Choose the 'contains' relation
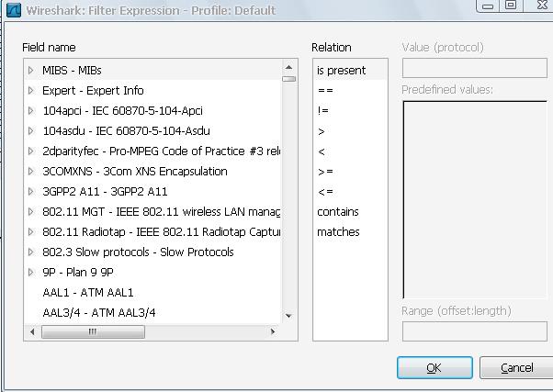553x392 pixels. tap(337, 211)
